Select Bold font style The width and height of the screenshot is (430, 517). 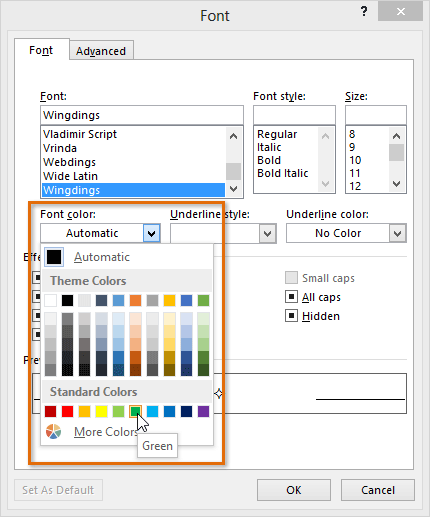269,160
